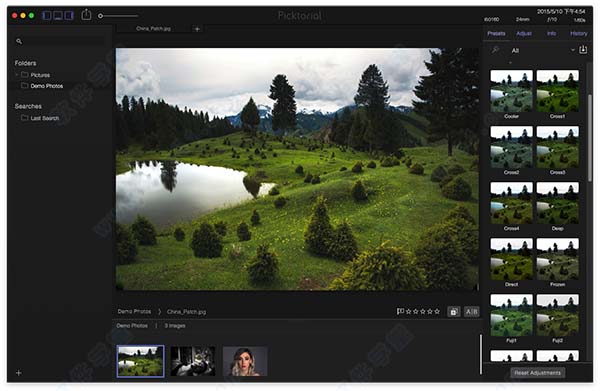Toggle the A|B compare view button
Image resolution: width=600 pixels, height=391 pixels.
click(471, 312)
